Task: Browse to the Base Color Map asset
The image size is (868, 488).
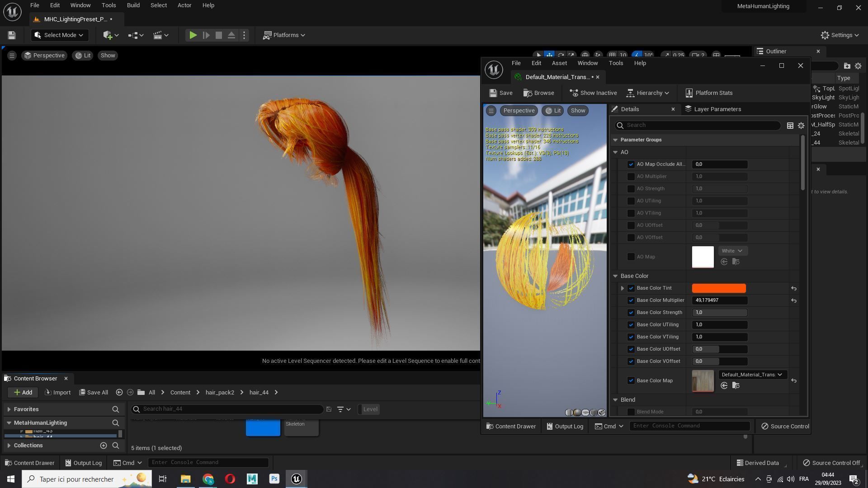Action: coord(736,385)
